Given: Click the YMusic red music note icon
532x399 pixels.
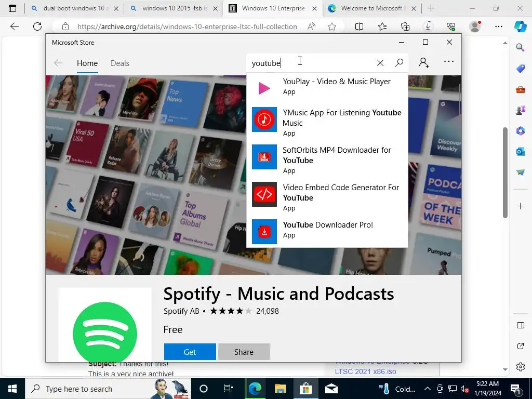Looking at the screenshot, I should coord(264,119).
